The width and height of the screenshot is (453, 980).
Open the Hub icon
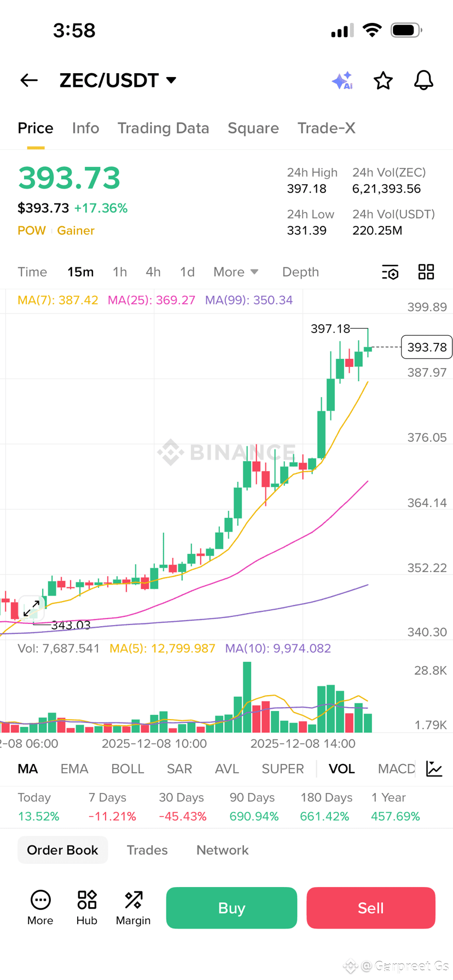click(x=87, y=908)
